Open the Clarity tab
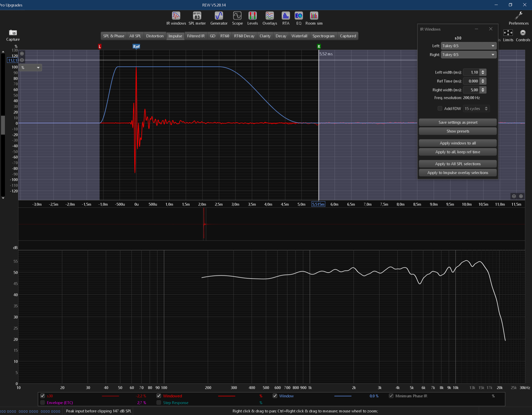 [265, 36]
